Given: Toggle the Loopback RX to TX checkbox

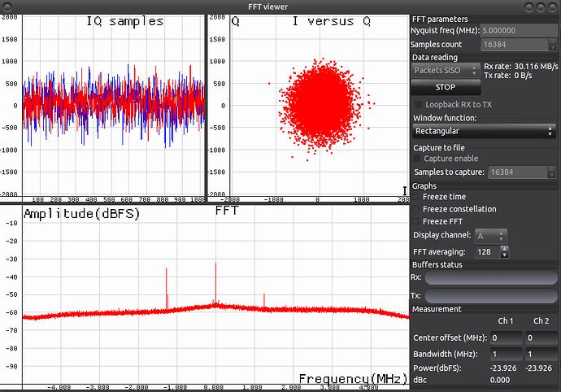Looking at the screenshot, I should pos(419,105).
